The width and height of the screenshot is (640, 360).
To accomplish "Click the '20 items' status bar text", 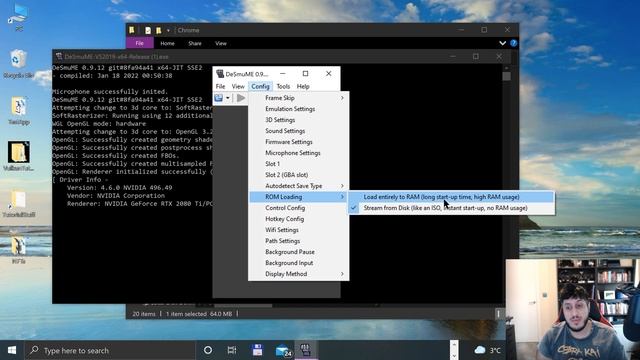I will (x=144, y=314).
